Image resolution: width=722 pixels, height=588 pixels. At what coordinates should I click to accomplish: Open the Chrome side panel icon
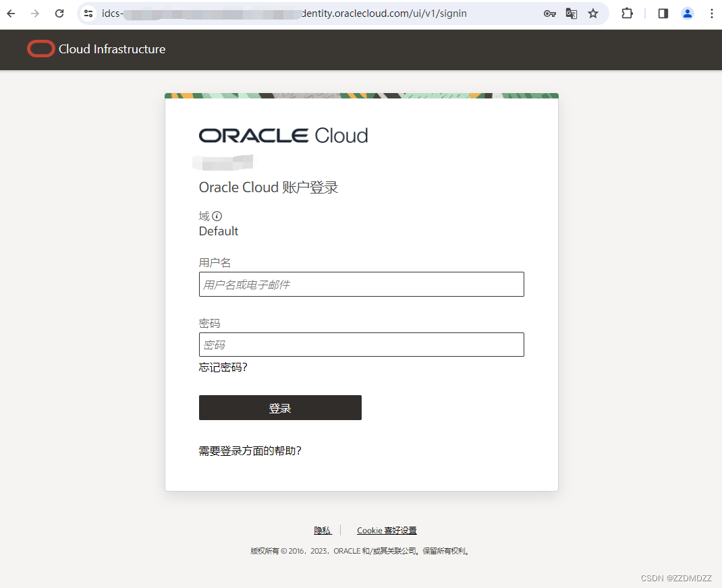[662, 13]
